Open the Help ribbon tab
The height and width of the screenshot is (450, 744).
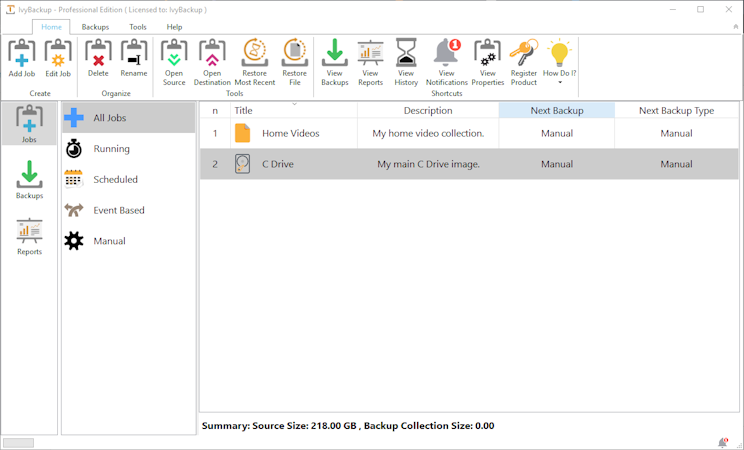174,27
